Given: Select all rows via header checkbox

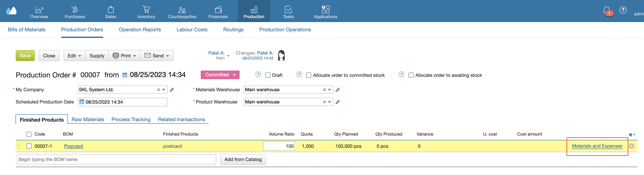Looking at the screenshot, I should point(29,134).
